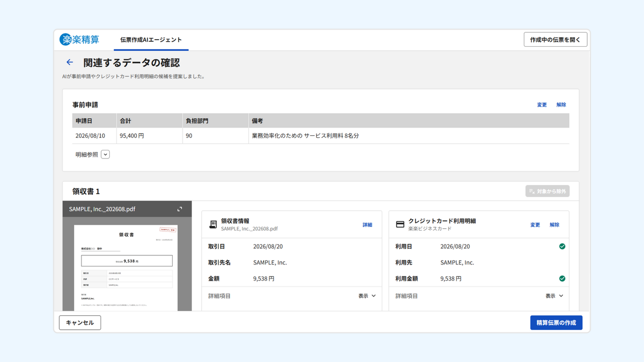The height and width of the screenshot is (362, 644).
Task: Click the credit card icon
Action: tap(400, 225)
